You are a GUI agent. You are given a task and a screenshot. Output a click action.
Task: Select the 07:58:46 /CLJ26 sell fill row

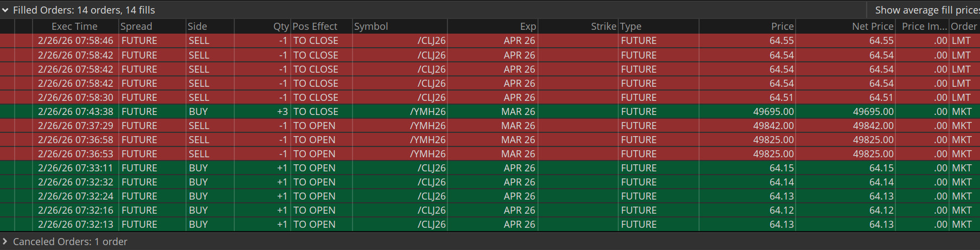point(490,41)
